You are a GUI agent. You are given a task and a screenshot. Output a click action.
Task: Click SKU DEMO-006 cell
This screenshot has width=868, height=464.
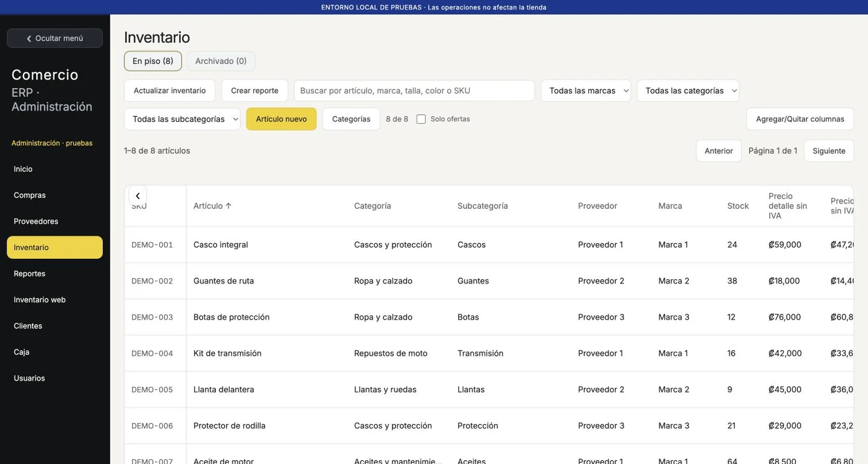152,426
